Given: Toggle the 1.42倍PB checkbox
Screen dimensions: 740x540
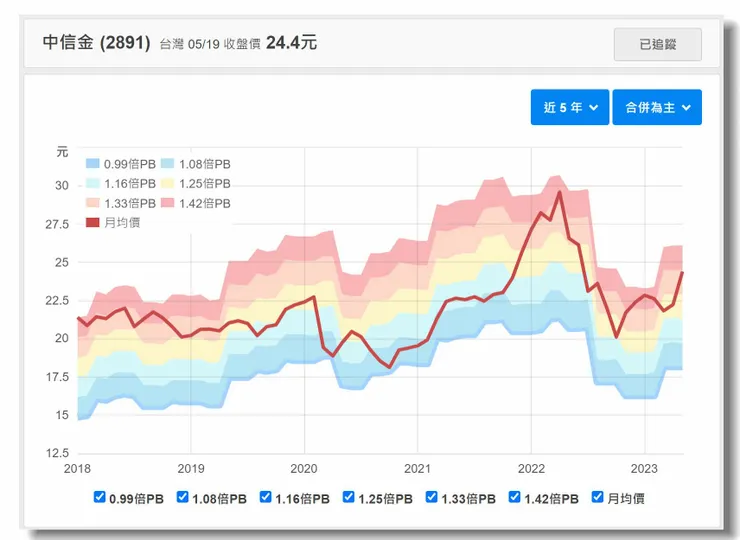Looking at the screenshot, I should pos(514,497).
